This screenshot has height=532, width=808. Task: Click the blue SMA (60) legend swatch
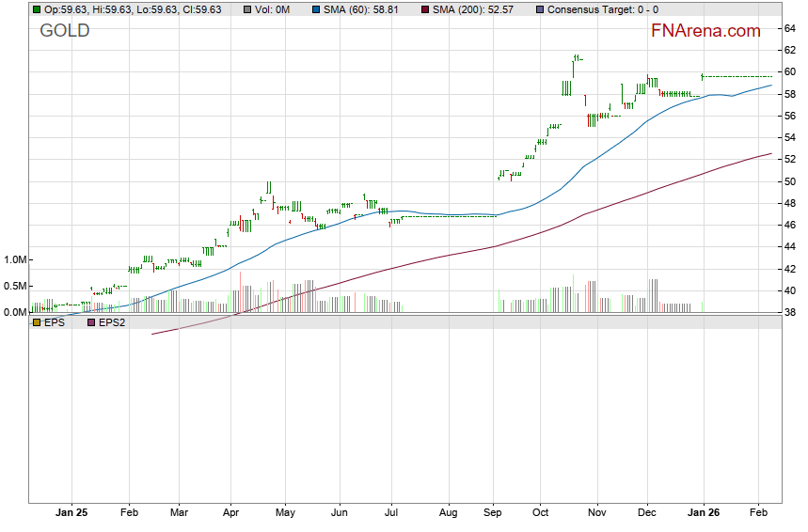[318, 9]
